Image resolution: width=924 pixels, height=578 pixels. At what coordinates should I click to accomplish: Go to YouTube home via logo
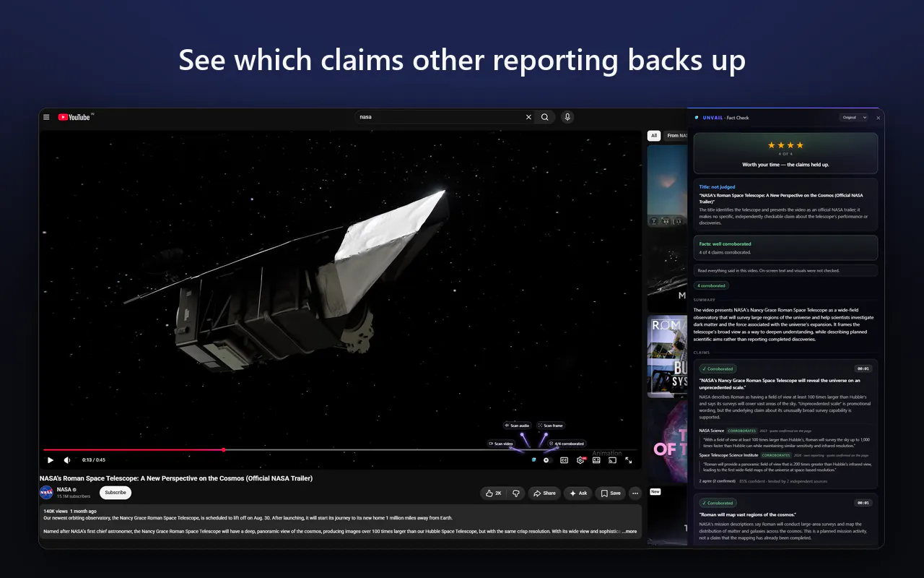coord(74,117)
